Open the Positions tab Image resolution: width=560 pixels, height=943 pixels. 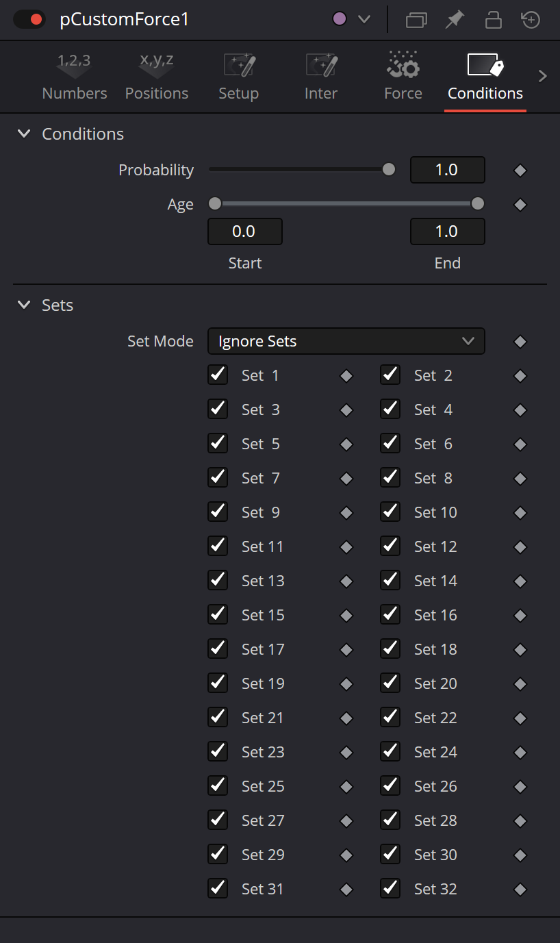(157, 77)
